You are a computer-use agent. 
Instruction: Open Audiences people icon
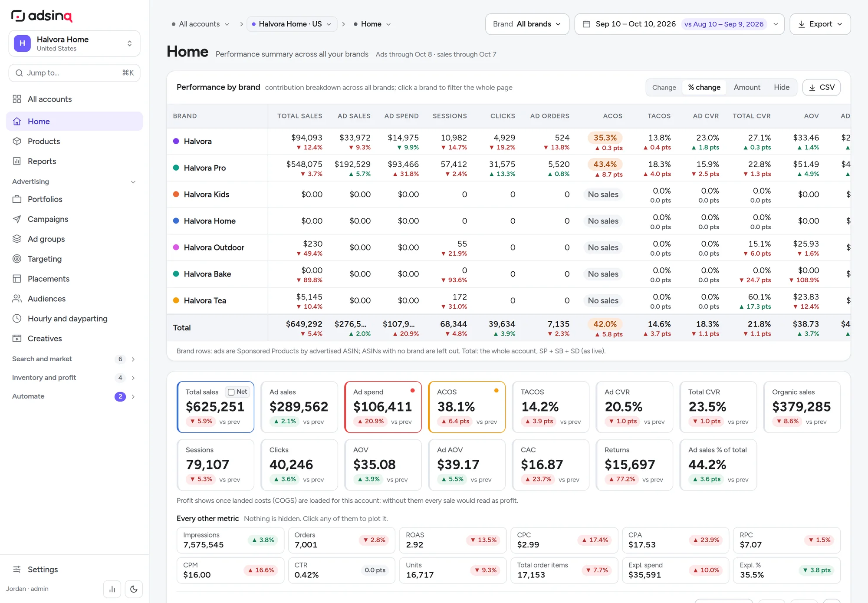pos(17,299)
